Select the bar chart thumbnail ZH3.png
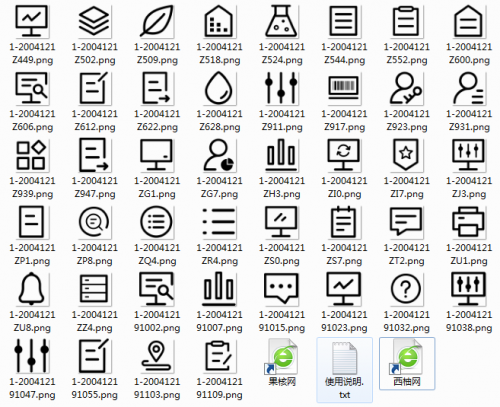Screen dimensions: 500x407 tap(282, 155)
